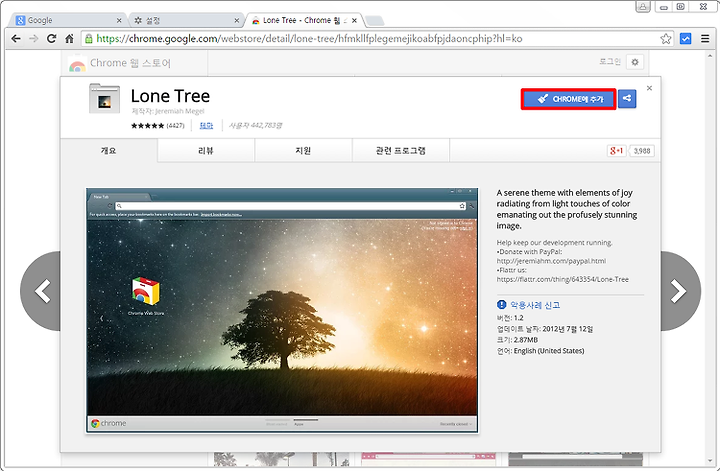Select the 개요 tab
The width and height of the screenshot is (720, 471).
[x=109, y=151]
